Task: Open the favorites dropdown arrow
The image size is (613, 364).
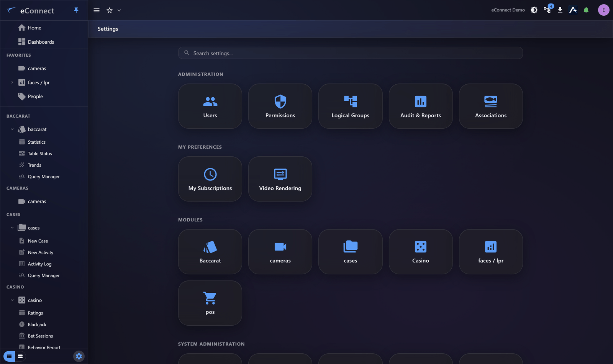Action: tap(119, 10)
